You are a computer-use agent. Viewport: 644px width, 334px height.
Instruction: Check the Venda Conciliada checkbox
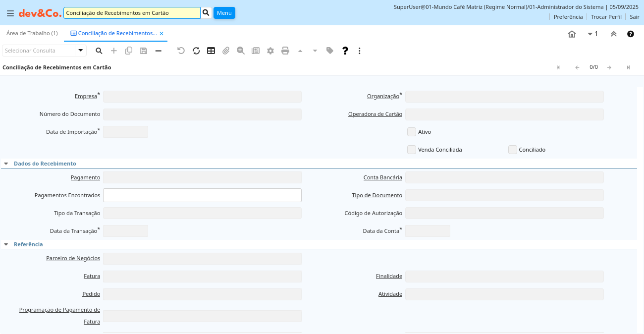point(412,150)
